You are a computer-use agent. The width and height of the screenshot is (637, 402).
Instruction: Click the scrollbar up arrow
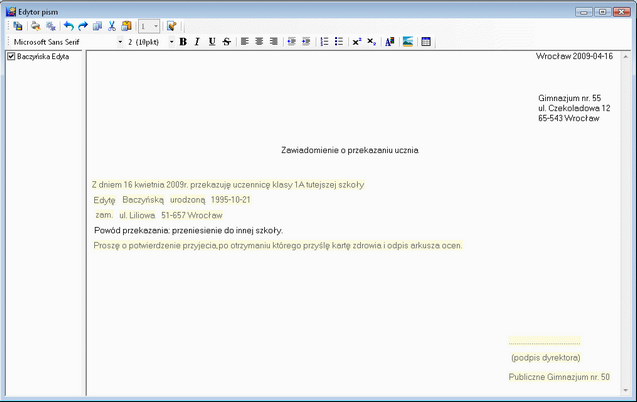pyautogui.click(x=626, y=57)
